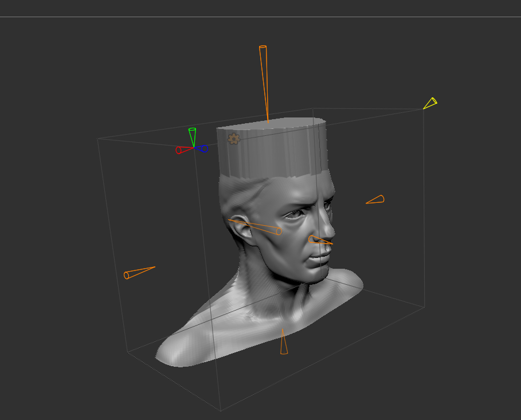Select the orange cone at the nose
The height and width of the screenshot is (420, 521).
tap(320, 240)
